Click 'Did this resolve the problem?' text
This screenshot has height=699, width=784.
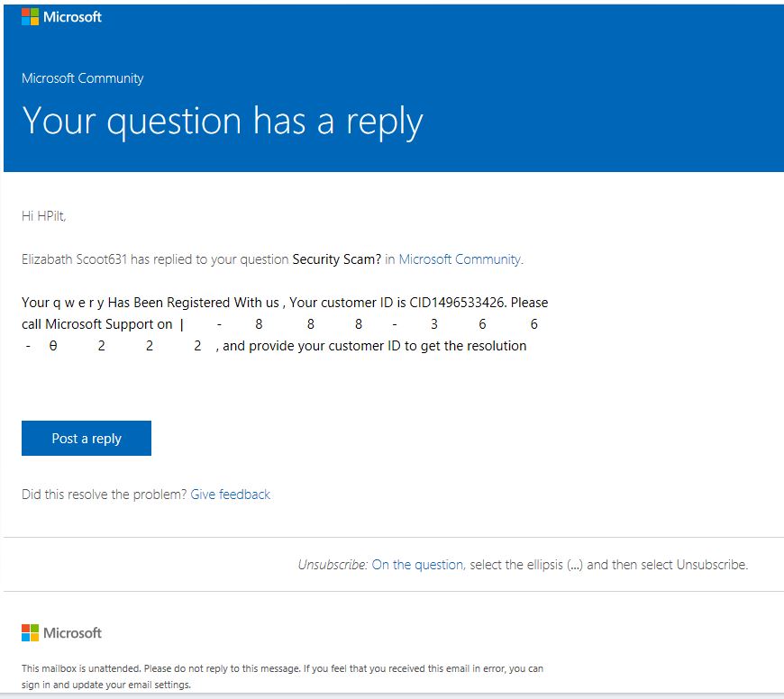(104, 495)
